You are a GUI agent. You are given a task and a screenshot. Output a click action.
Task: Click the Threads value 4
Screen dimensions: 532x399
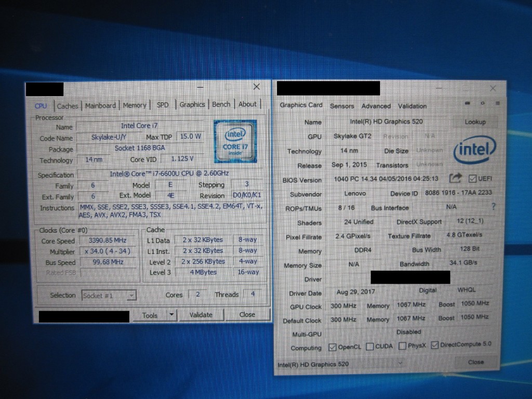pyautogui.click(x=253, y=294)
